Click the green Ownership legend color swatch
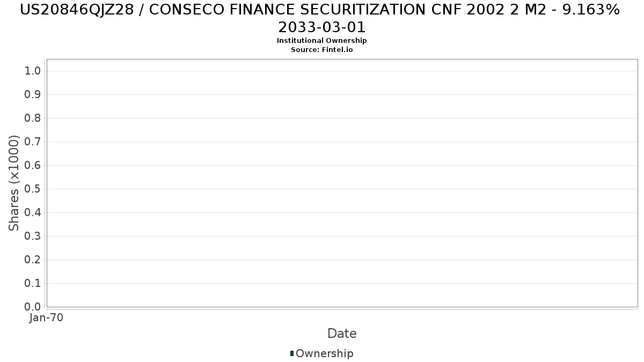This screenshot has width=644, height=362. pyautogui.click(x=292, y=353)
